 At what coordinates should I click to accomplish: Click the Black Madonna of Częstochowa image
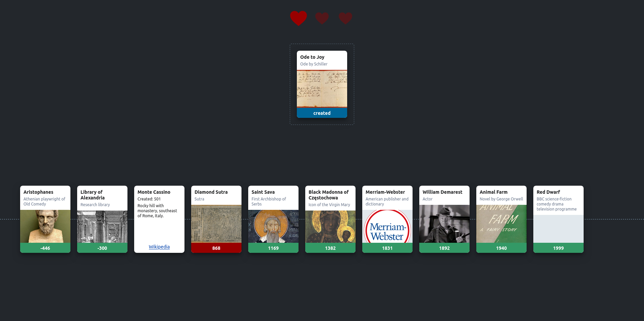[330, 227]
